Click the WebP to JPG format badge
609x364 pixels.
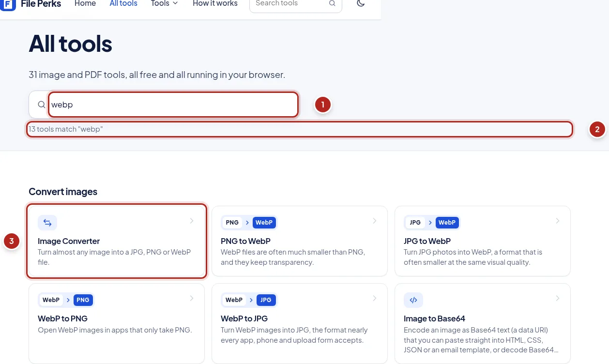tap(249, 300)
